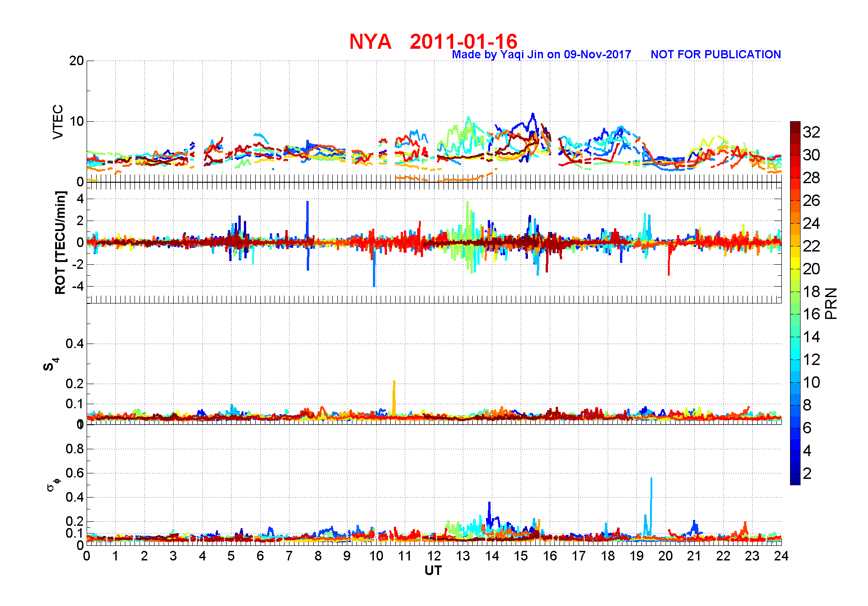
Task: Click the "8" label on the PRN colorbar
Action: (x=807, y=405)
